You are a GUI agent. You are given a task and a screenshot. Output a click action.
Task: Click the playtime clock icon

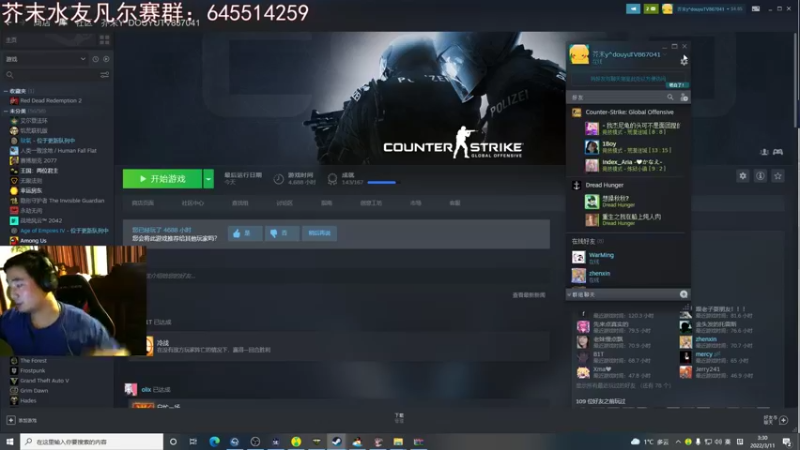pyautogui.click(x=279, y=179)
